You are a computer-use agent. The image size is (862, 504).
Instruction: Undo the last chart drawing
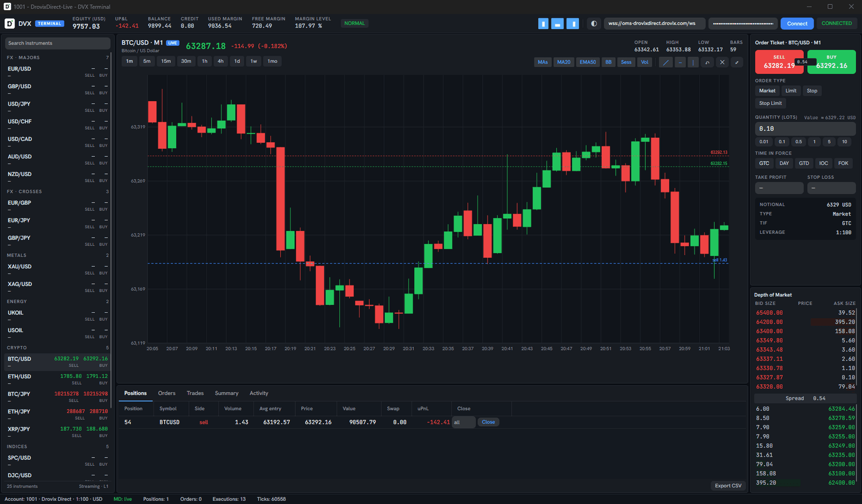click(x=707, y=62)
